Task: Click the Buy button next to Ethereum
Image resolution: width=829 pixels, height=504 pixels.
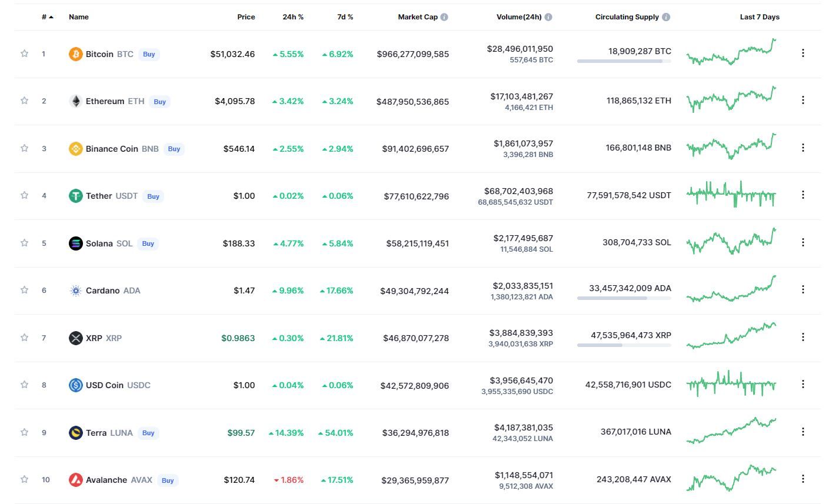Action: click(x=160, y=102)
